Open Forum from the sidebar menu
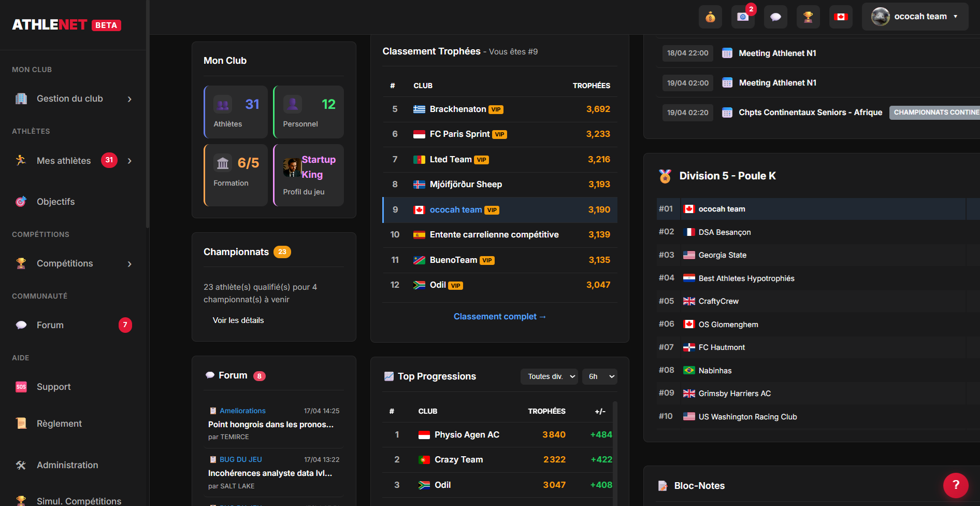Image resolution: width=980 pixels, height=506 pixels. tap(50, 325)
